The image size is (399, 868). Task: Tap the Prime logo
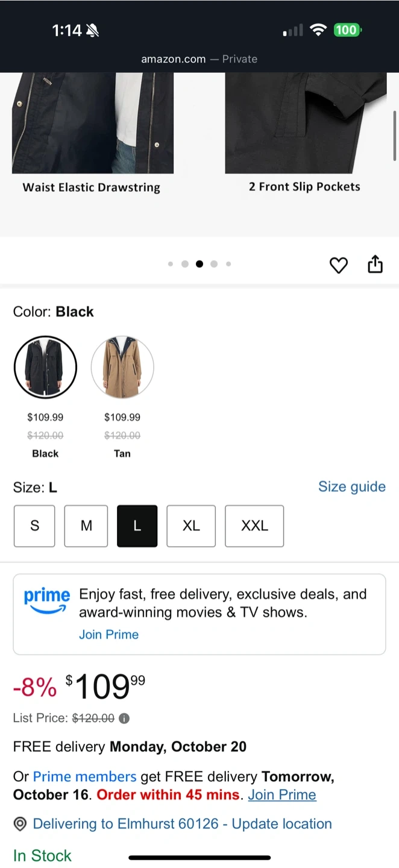pos(46,600)
